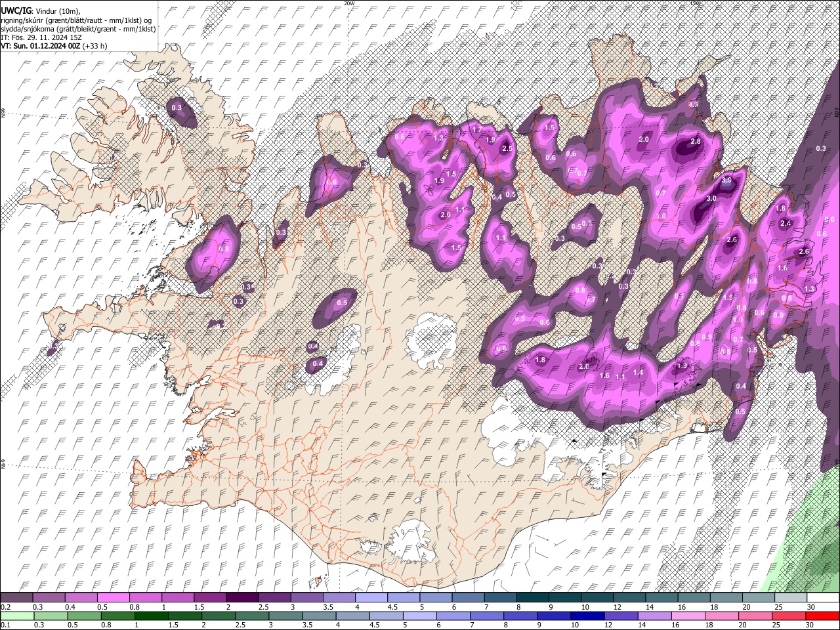The width and height of the screenshot is (840, 630).
Task: Click the init time "IT: Fös. 29. 11. 2024 15Z"
Action: [41, 37]
